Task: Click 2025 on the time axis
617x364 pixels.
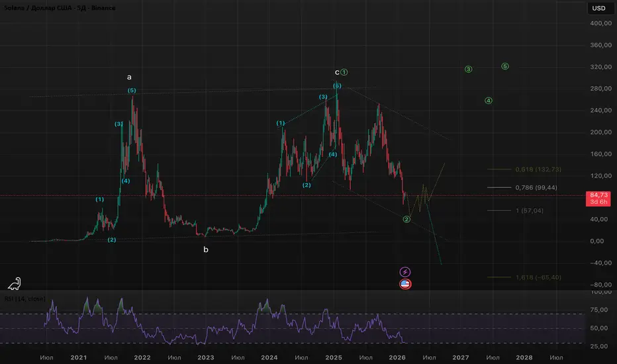Action: point(333,357)
